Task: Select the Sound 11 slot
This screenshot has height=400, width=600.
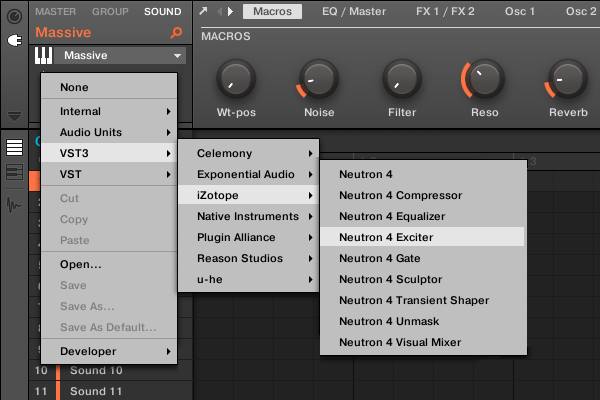Action: coord(111,391)
